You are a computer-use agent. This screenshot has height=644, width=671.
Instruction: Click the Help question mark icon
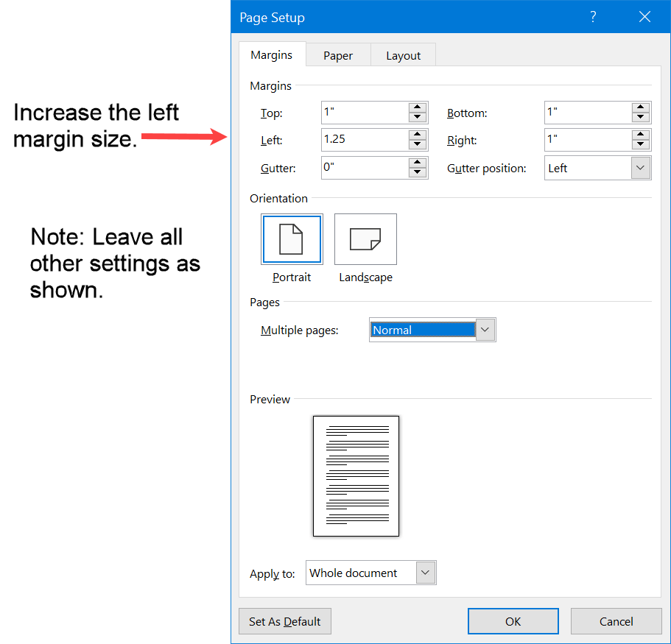(x=593, y=16)
